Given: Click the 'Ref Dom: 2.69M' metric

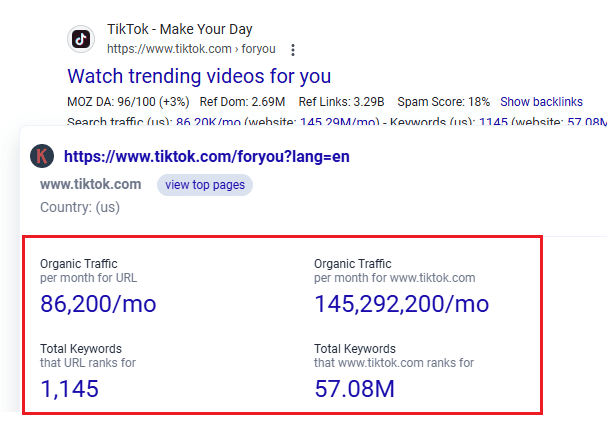Looking at the screenshot, I should coord(242,102).
